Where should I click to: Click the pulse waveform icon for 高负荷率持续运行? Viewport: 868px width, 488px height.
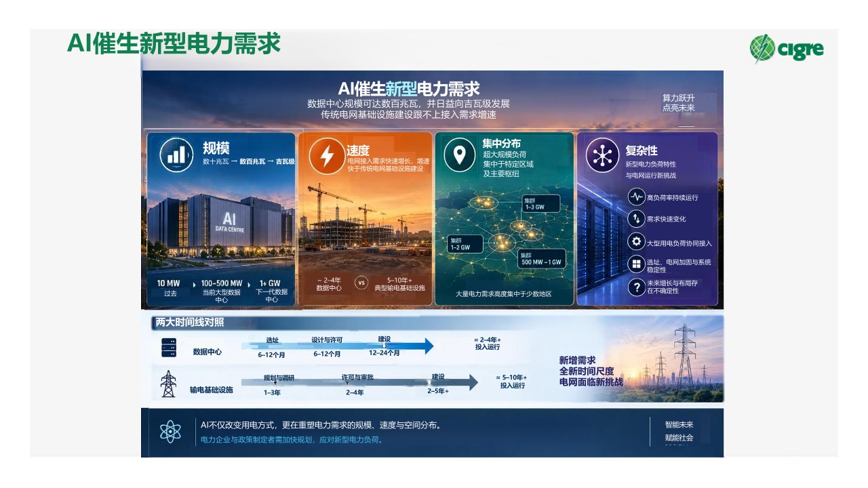tap(636, 197)
